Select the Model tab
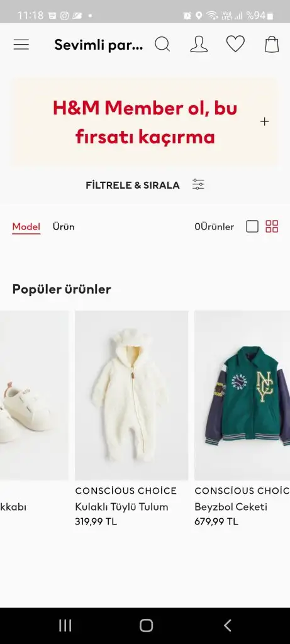The height and width of the screenshot is (644, 290). (x=26, y=226)
